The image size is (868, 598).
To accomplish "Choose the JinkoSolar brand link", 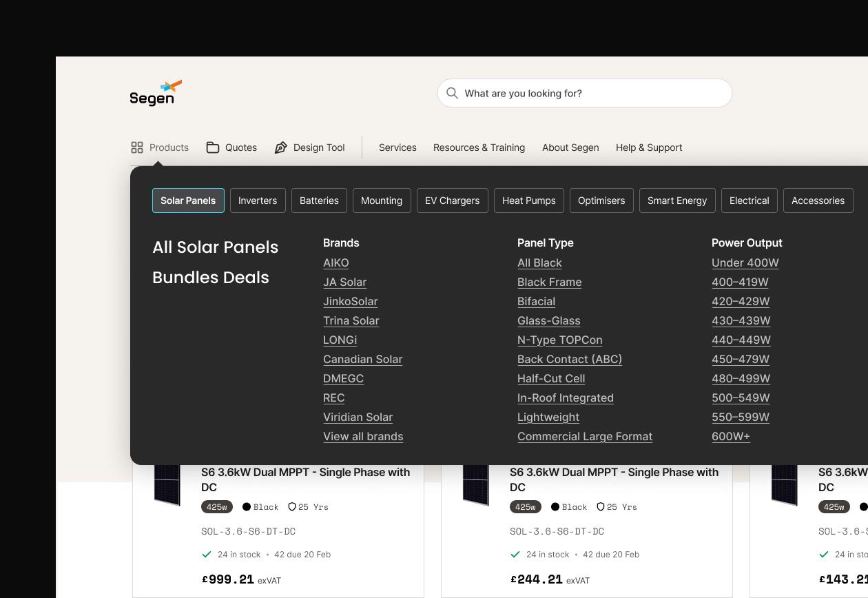I will [351, 301].
